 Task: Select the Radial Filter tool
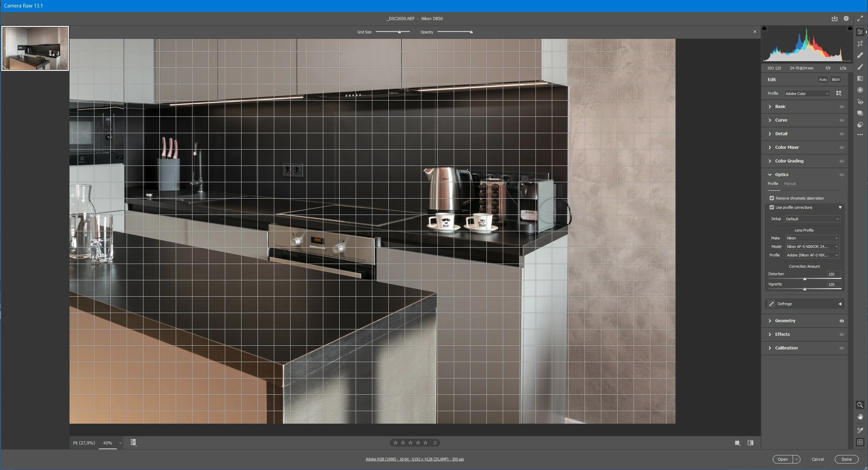click(x=860, y=90)
